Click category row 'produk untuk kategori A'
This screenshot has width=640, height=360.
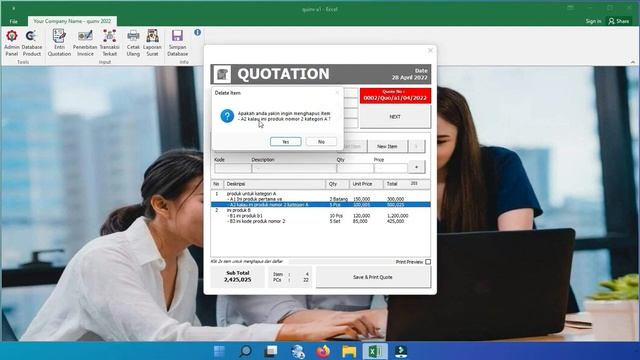[x=320, y=193]
